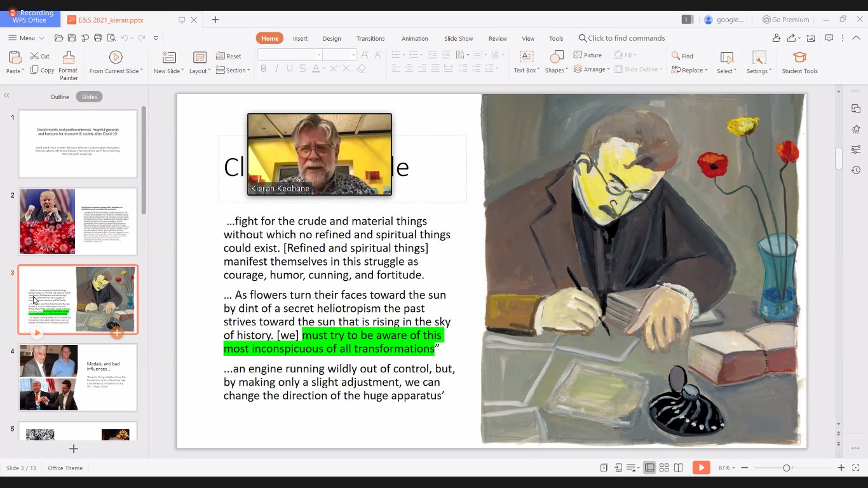Click the New Slide icon
868x488 pixels.
[168, 57]
